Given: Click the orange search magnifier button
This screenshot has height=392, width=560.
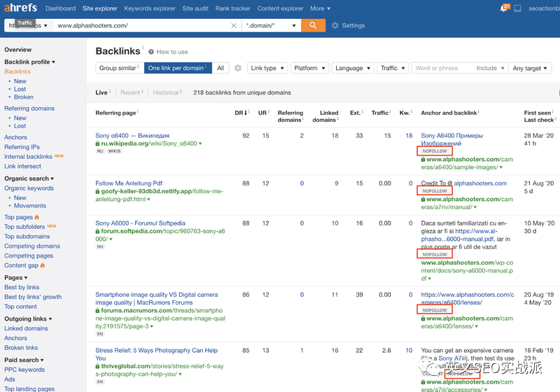Looking at the screenshot, I should (313, 25).
